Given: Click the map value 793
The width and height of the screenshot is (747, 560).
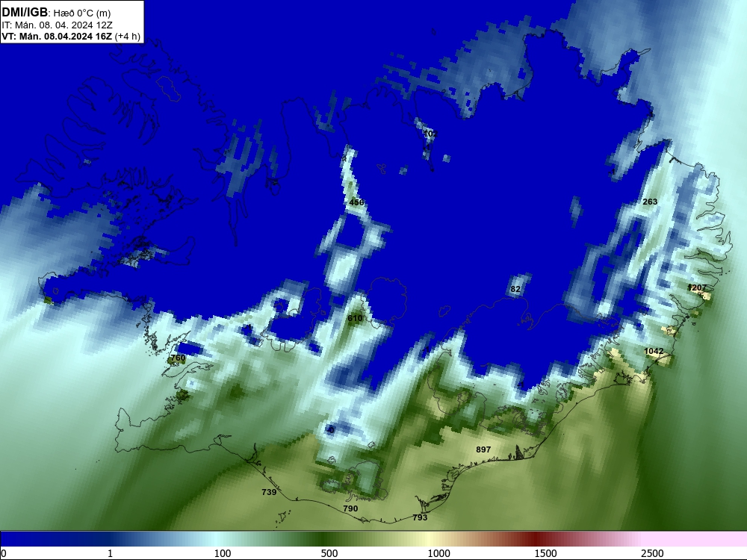Looking at the screenshot, I should (x=420, y=517).
